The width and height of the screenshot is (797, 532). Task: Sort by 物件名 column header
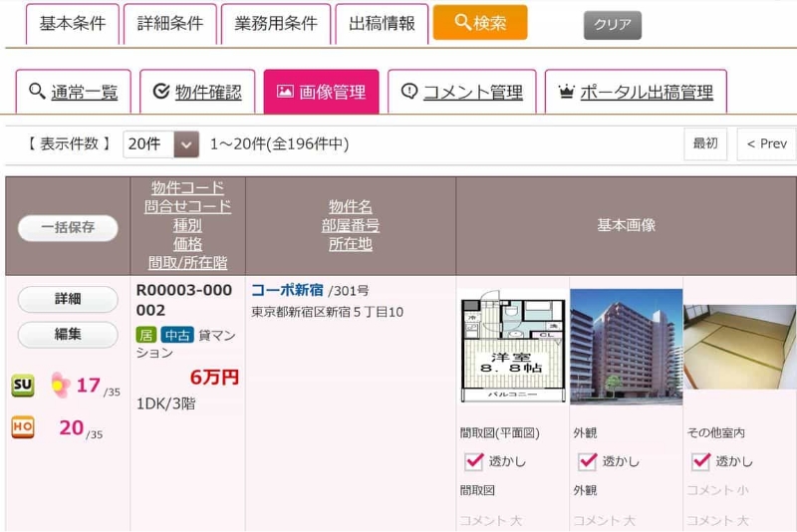pos(351,206)
